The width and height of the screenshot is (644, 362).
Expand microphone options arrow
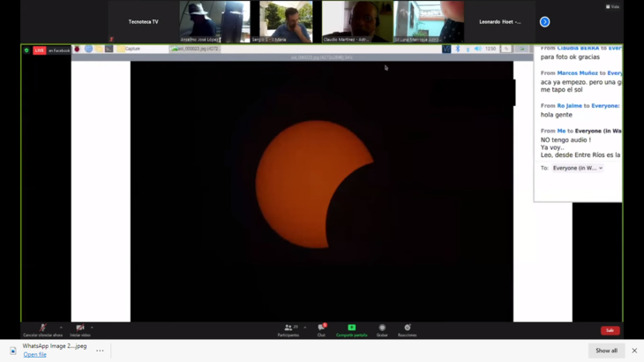click(61, 328)
